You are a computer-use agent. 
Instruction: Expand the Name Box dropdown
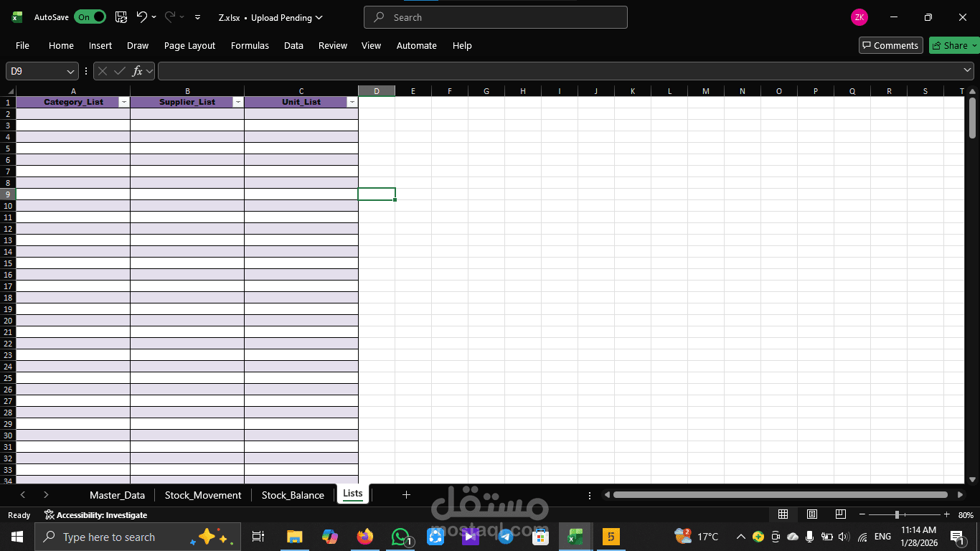coord(70,71)
